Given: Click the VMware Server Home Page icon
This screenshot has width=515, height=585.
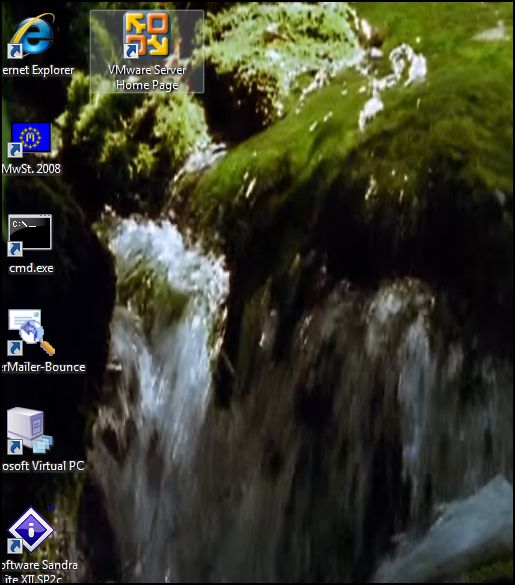Looking at the screenshot, I should (x=147, y=35).
